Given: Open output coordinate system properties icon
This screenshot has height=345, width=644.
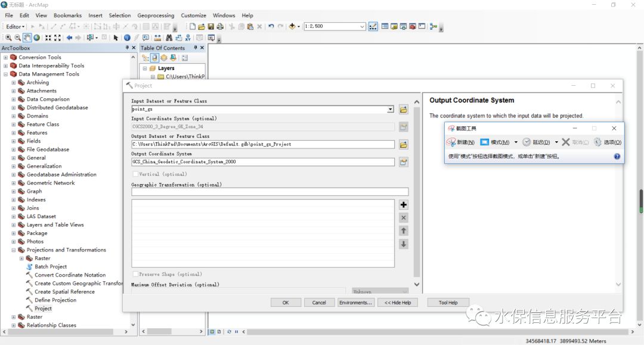Looking at the screenshot, I should pos(403,162).
